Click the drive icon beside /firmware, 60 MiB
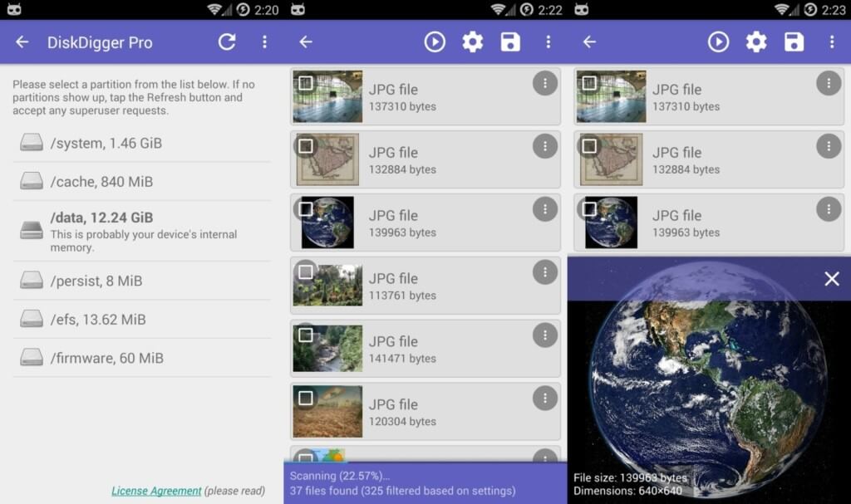Image resolution: width=851 pixels, height=504 pixels. tap(32, 358)
